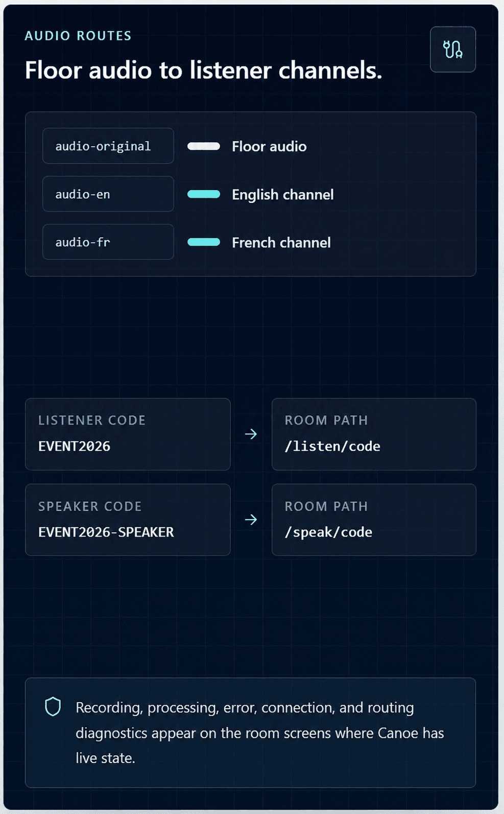
Task: Click the EVENT2026-SPEAKER code value
Action: tap(106, 532)
